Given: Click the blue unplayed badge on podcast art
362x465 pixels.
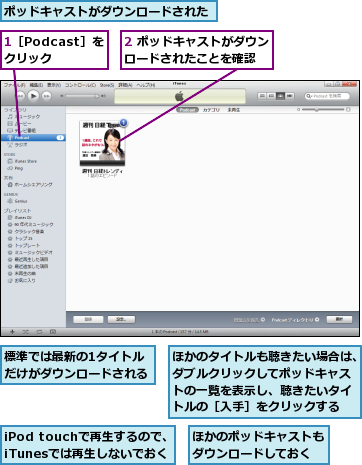Looking at the screenshot, I should [124, 123].
